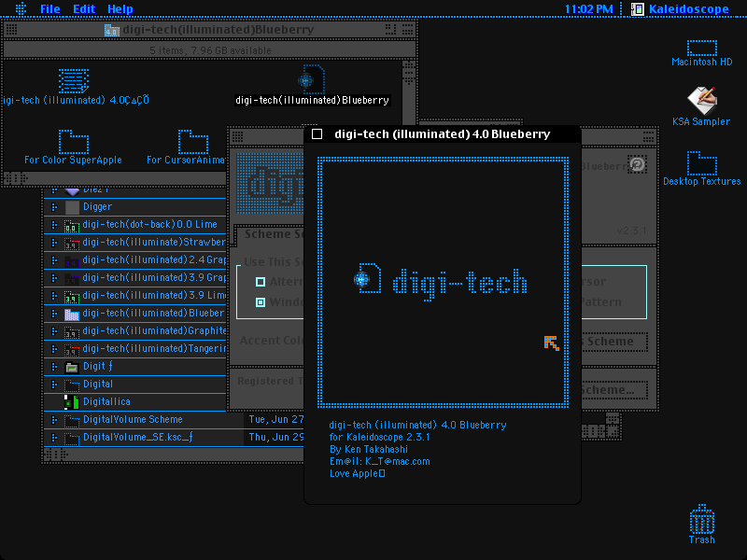Open the File menu
Viewport: 747px width, 560px height.
[50, 9]
